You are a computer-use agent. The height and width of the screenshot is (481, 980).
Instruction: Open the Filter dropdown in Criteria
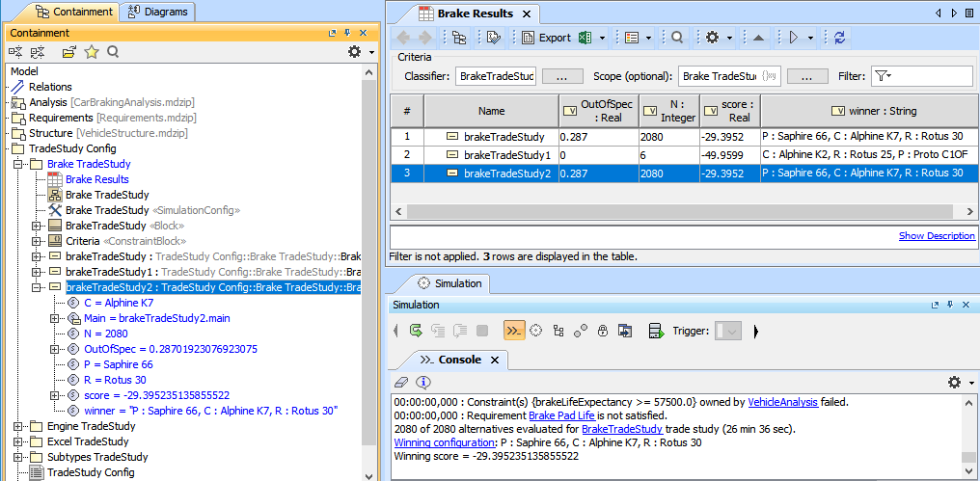883,76
